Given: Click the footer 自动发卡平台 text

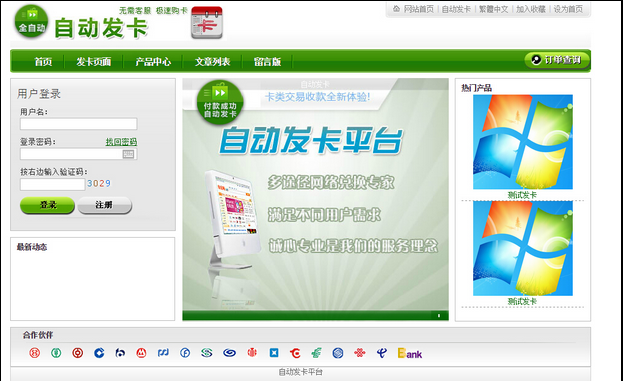Looking at the screenshot, I should click(x=300, y=372).
